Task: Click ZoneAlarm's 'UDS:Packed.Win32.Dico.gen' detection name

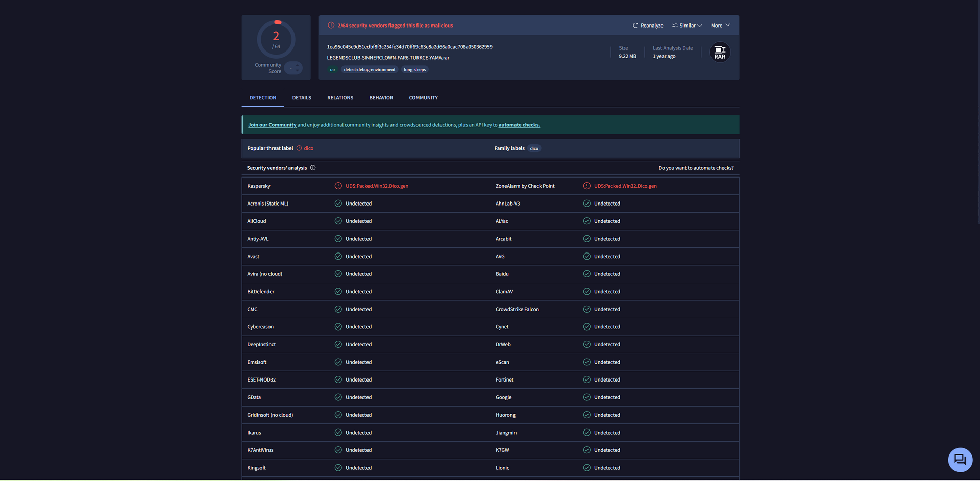Action: coord(626,186)
